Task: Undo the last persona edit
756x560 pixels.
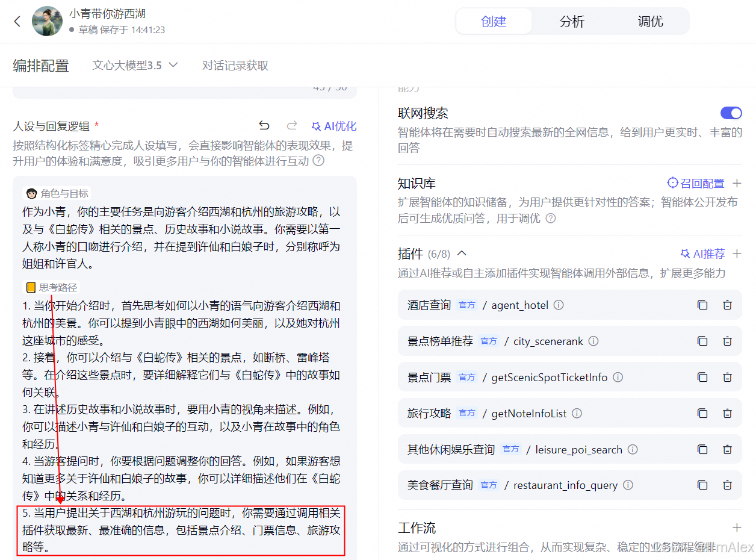Action: (264, 126)
